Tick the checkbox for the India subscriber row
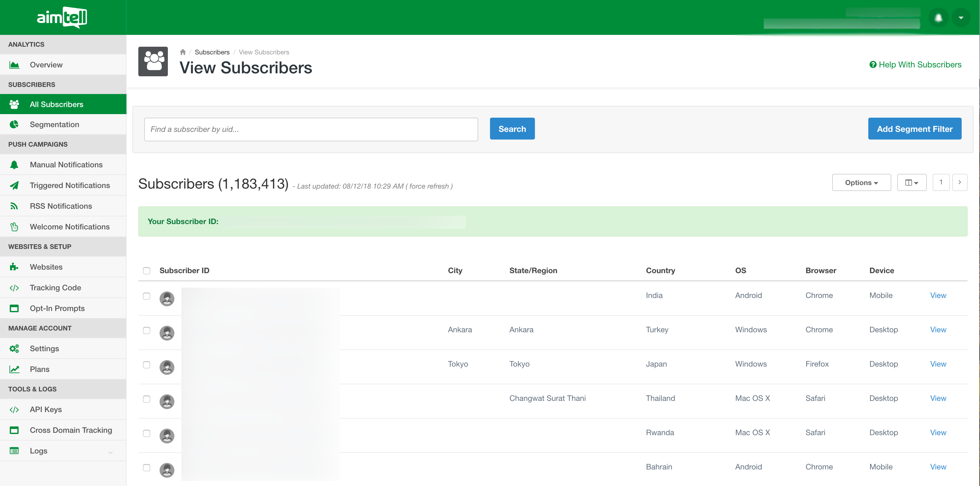This screenshot has width=980, height=486. pos(147,296)
